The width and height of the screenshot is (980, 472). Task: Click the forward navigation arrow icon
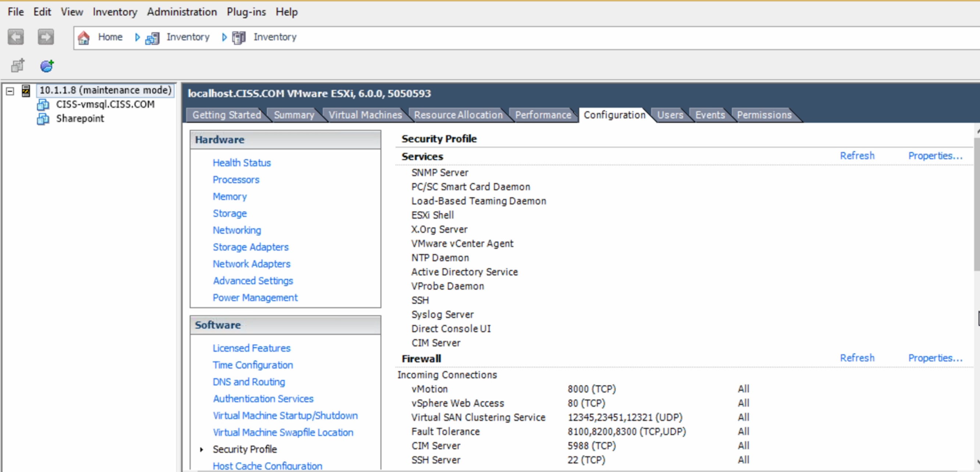pyautogui.click(x=46, y=37)
